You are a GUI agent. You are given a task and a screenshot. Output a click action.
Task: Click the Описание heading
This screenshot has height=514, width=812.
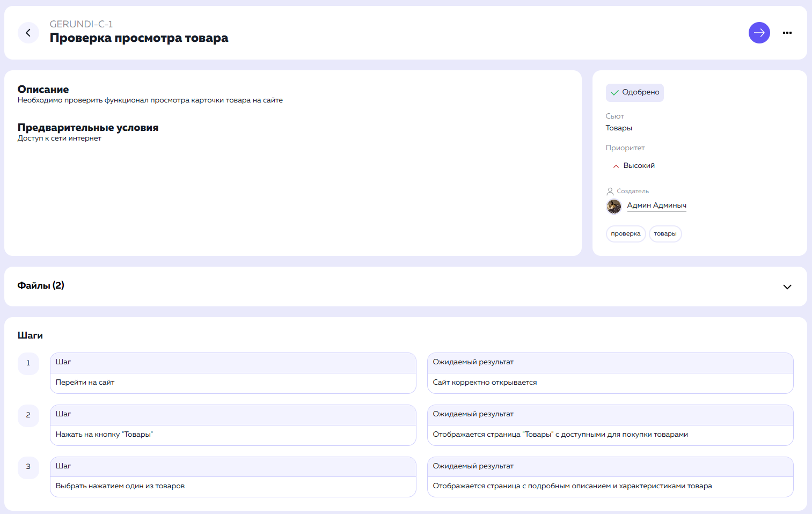43,89
